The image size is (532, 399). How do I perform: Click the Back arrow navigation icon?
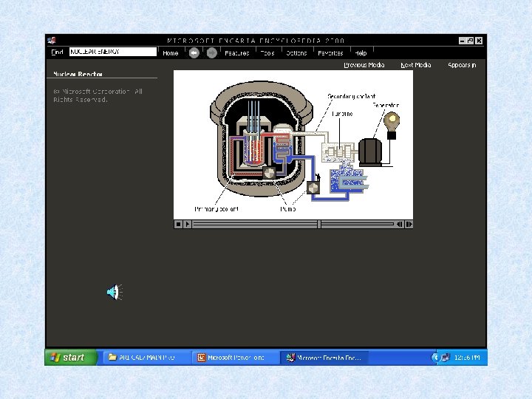[193, 52]
